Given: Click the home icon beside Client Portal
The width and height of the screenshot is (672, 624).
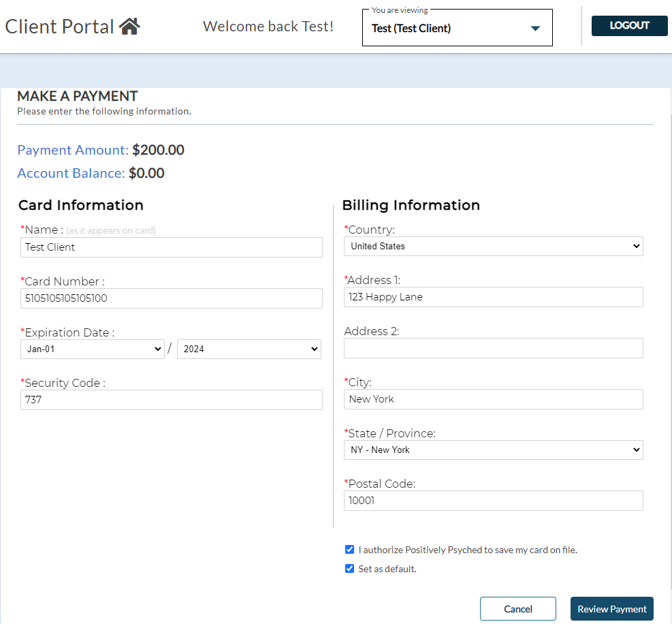Looking at the screenshot, I should coord(129,27).
